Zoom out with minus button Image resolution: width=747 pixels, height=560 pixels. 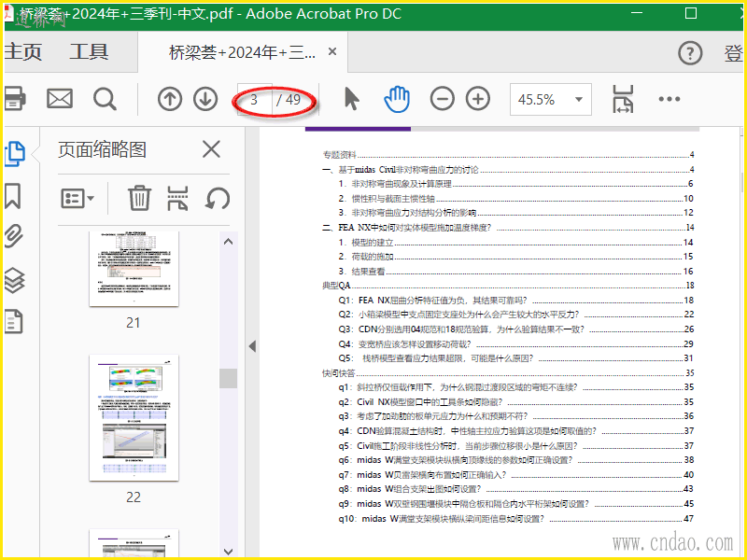point(442,99)
